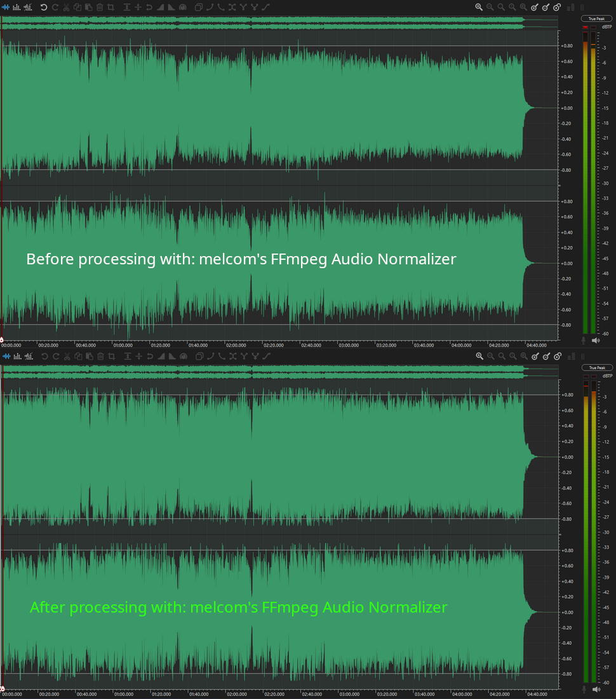The image size is (616, 699).
Task: Click the Reverse icon in the After-processing toolbar
Action: point(149,356)
